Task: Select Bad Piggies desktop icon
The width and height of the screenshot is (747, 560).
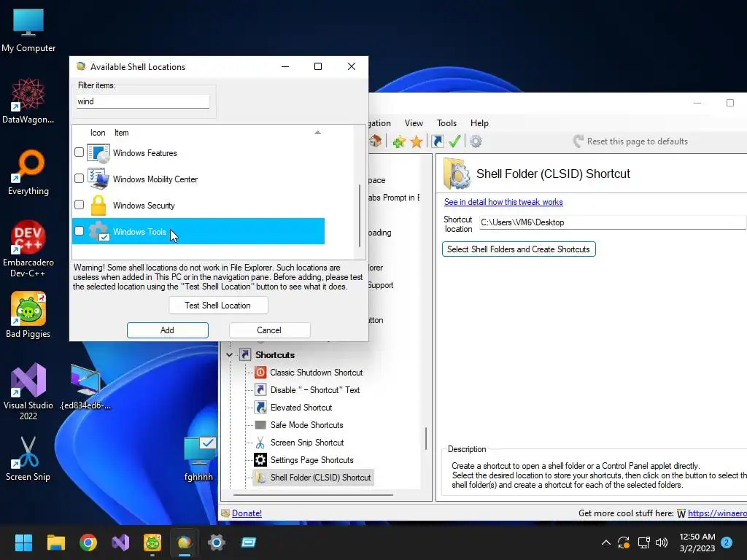Action: click(28, 315)
